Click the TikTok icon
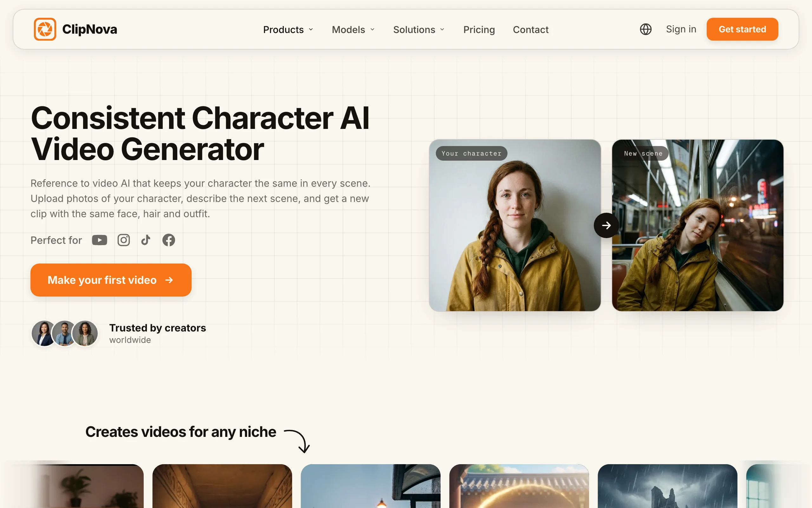The image size is (812, 508). (146, 240)
